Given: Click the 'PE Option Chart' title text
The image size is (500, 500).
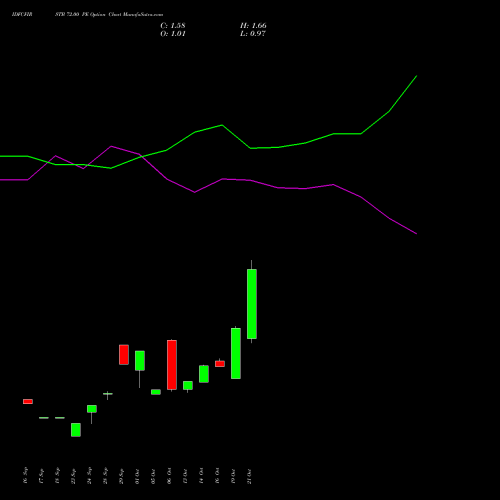Looking at the screenshot, I should click(101, 15).
